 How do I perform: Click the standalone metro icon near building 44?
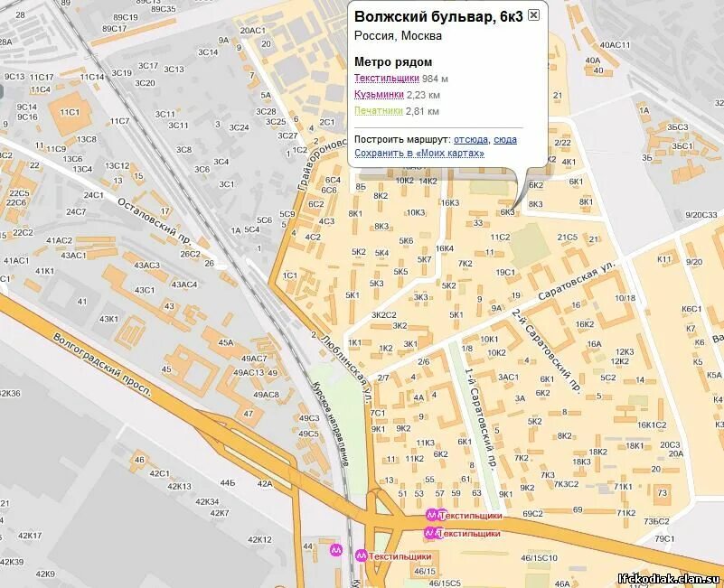click(x=336, y=550)
